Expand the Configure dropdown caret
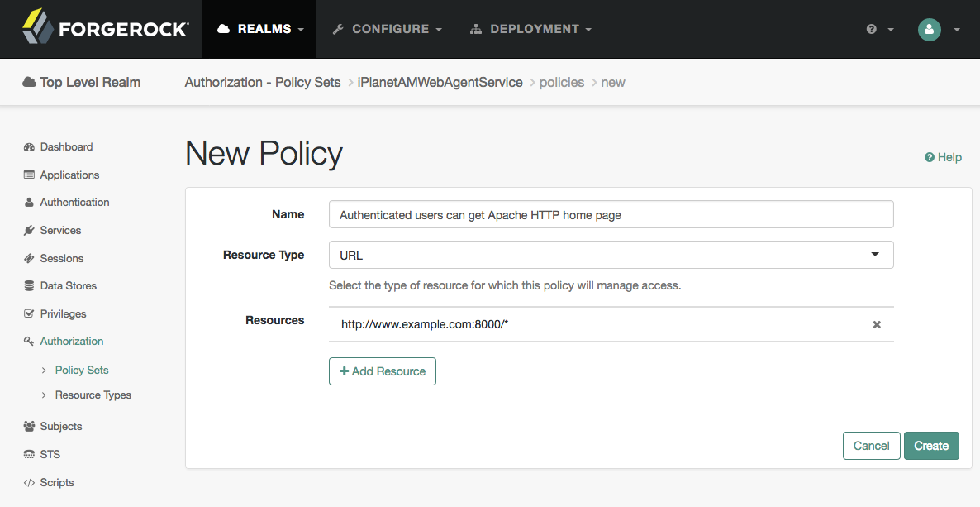This screenshot has width=980, height=507. 438,30
